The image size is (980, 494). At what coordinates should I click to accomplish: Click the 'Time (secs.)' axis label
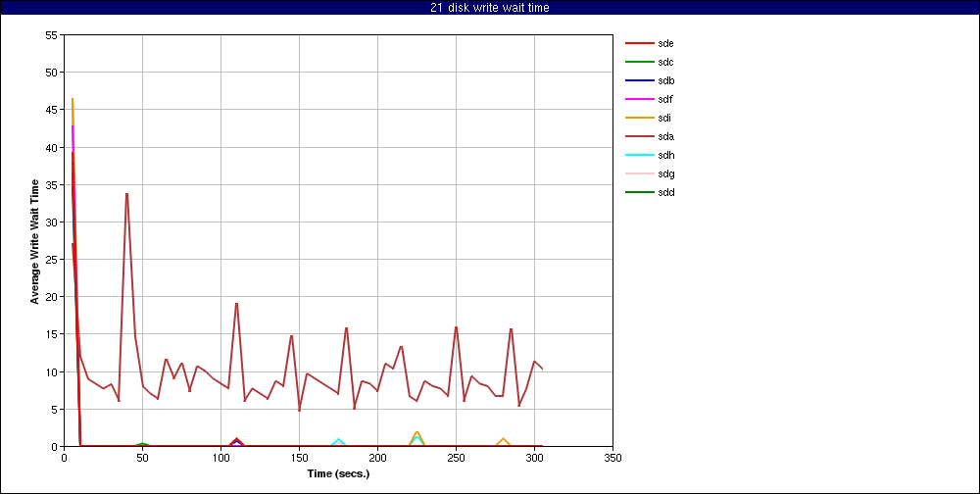338,473
